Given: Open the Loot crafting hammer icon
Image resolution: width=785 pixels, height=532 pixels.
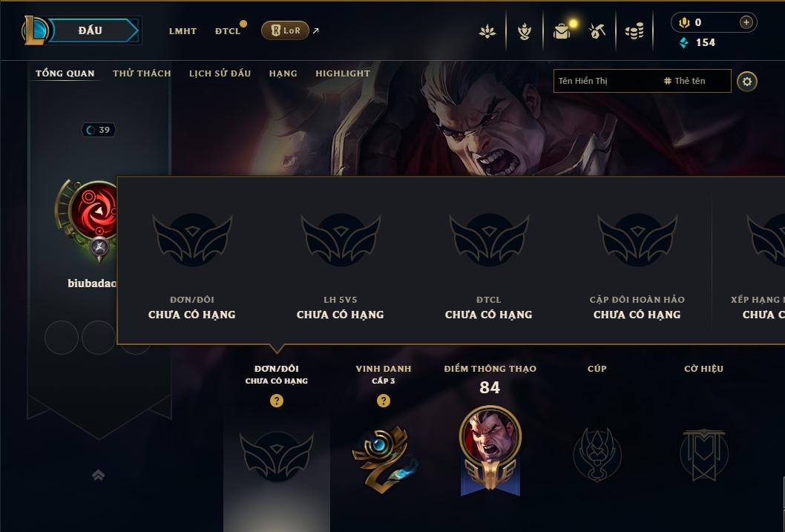Looking at the screenshot, I should pos(597,31).
